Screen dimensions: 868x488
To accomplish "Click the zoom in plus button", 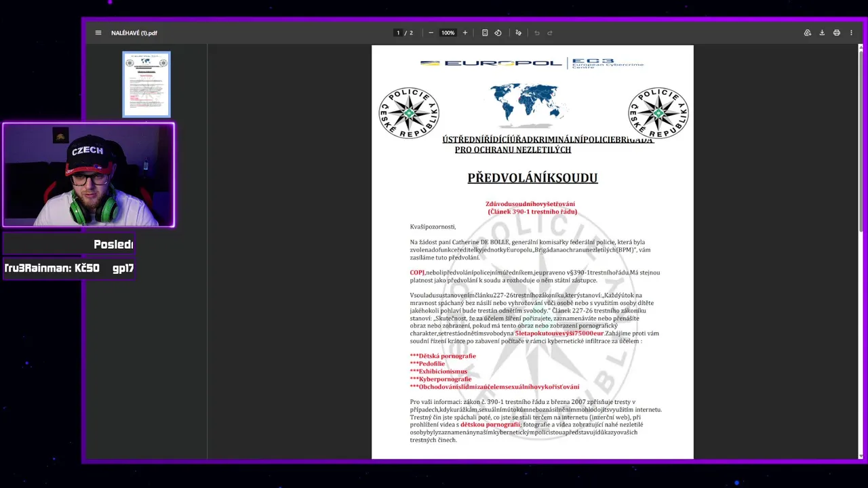I will pos(465,33).
